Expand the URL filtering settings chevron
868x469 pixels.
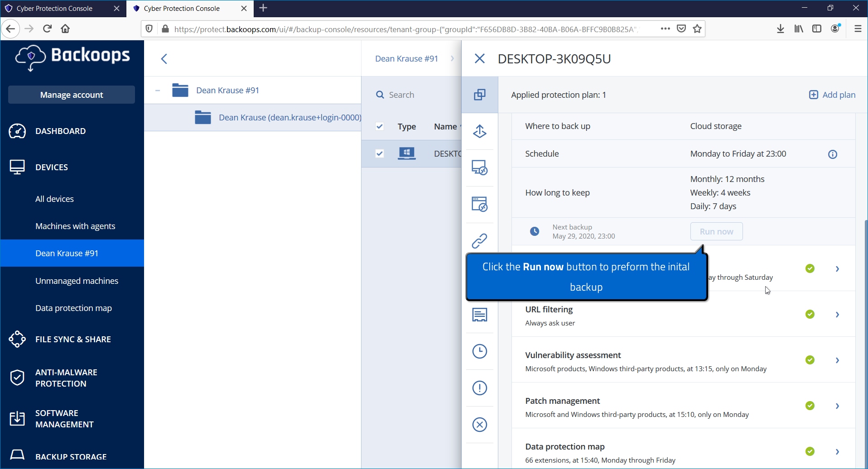[x=838, y=315]
